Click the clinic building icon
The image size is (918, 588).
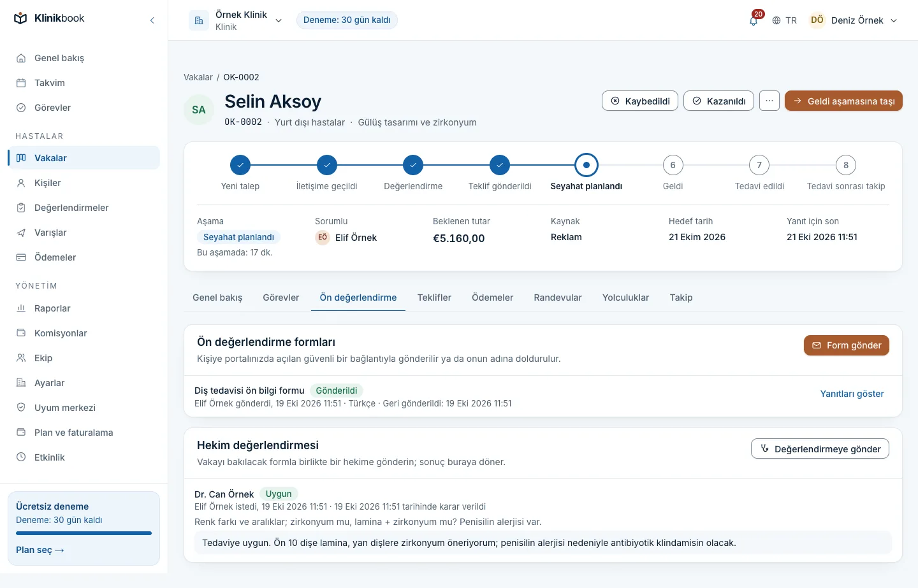coord(199,20)
